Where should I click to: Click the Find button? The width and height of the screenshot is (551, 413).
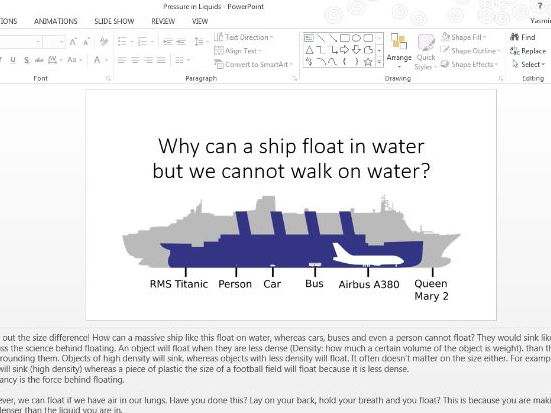click(x=523, y=37)
